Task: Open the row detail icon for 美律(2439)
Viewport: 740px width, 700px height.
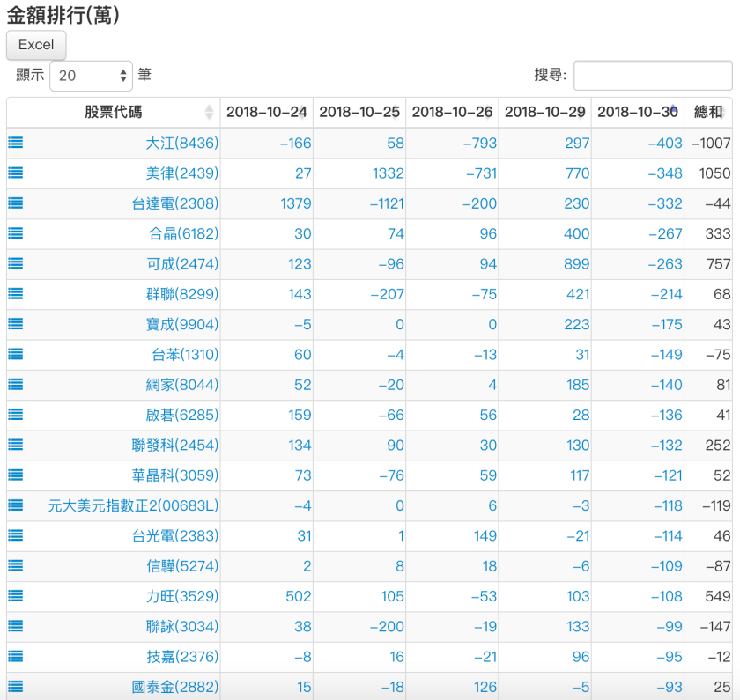Action: click(15, 173)
